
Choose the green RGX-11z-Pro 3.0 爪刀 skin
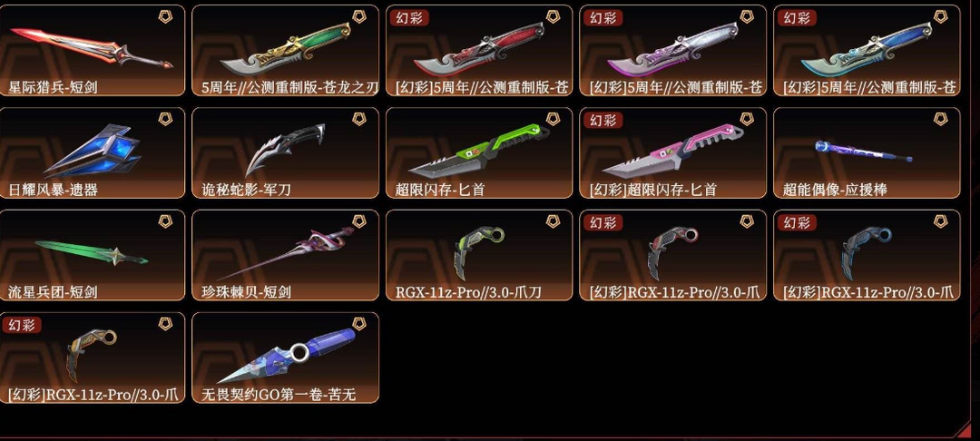[479, 256]
